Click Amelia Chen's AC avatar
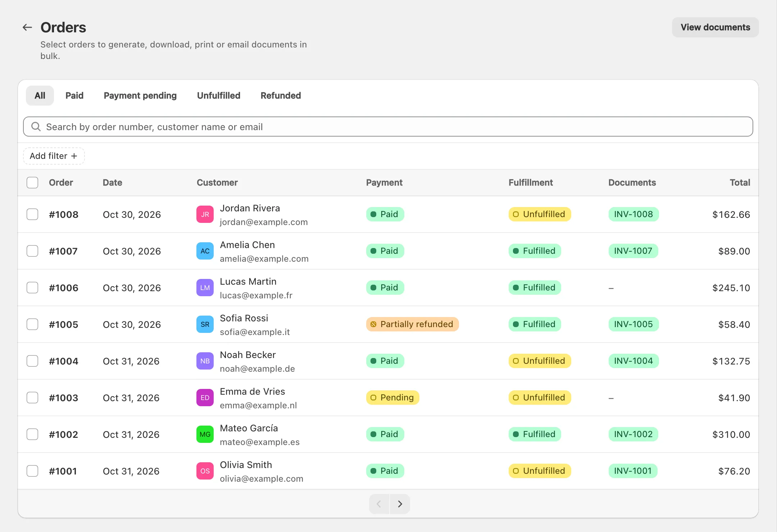The image size is (777, 532). click(205, 251)
